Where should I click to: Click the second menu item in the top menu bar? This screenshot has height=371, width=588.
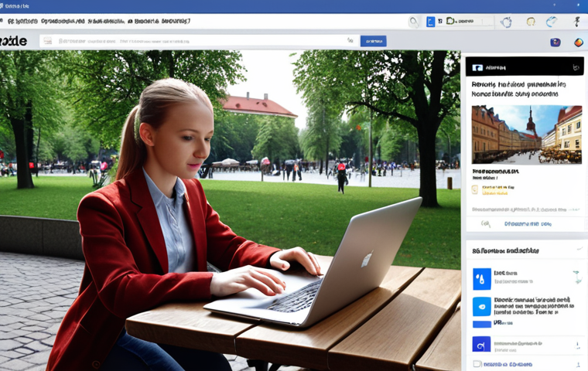(x=63, y=22)
